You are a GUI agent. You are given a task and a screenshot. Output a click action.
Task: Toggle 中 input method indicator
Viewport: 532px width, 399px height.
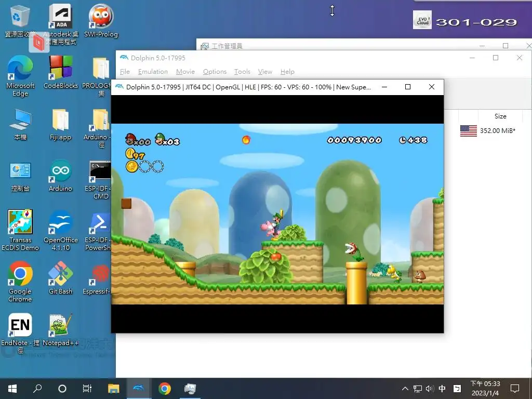[x=442, y=389]
